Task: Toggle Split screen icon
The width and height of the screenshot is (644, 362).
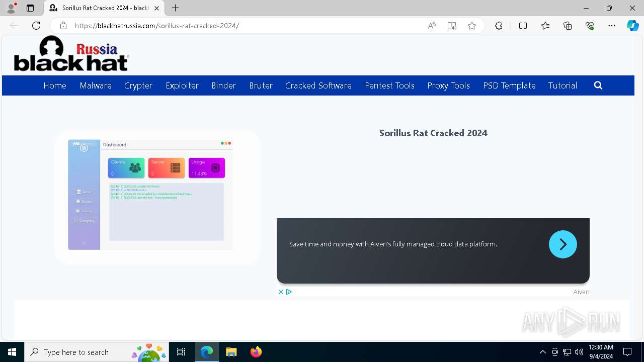Action: tap(523, 26)
